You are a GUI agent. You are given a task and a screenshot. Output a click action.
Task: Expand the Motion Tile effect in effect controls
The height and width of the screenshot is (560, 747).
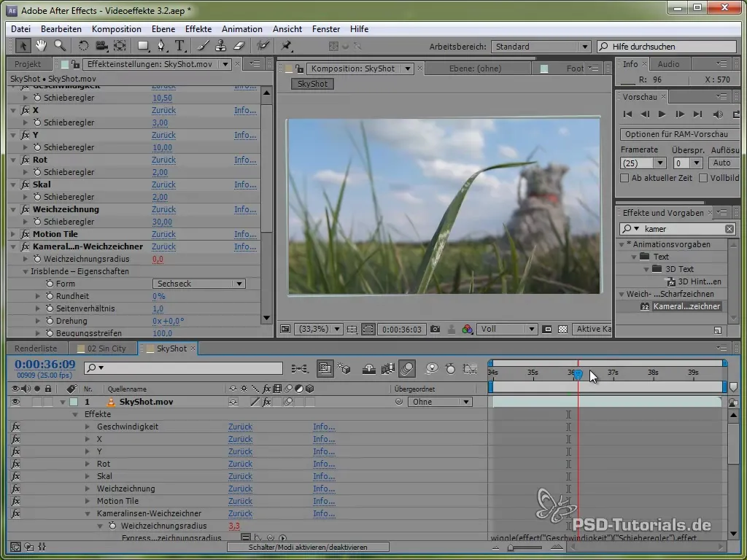(13, 234)
